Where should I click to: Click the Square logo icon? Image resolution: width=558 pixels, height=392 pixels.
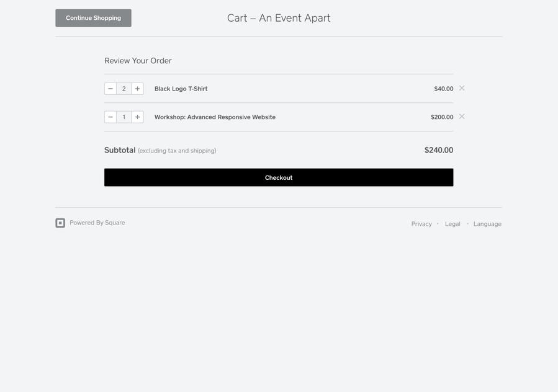click(60, 223)
